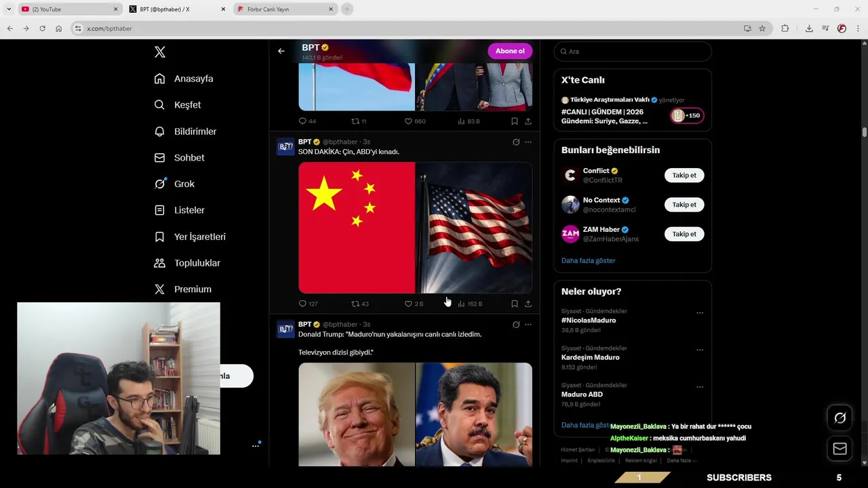
Task: Repost the China-ABD post (43)
Action: pyautogui.click(x=360, y=304)
